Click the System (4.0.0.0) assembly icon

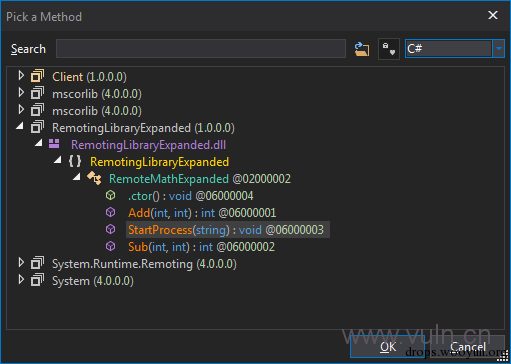[37, 280]
